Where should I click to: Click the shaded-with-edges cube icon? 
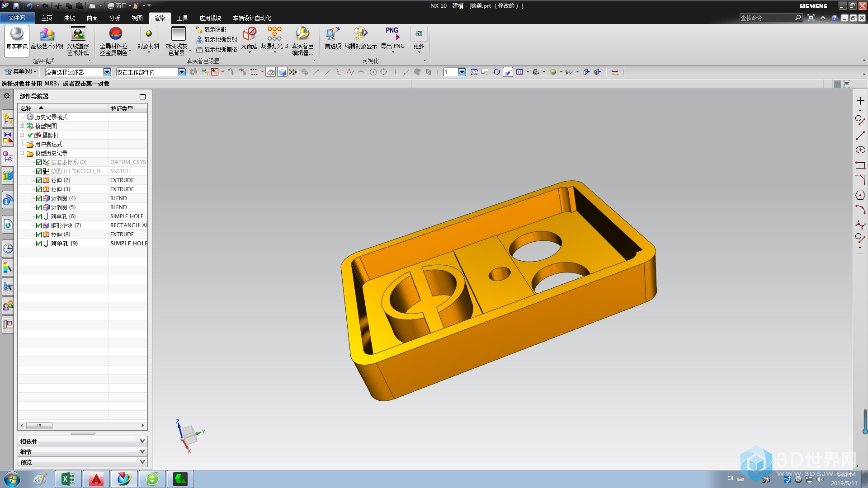pos(282,72)
